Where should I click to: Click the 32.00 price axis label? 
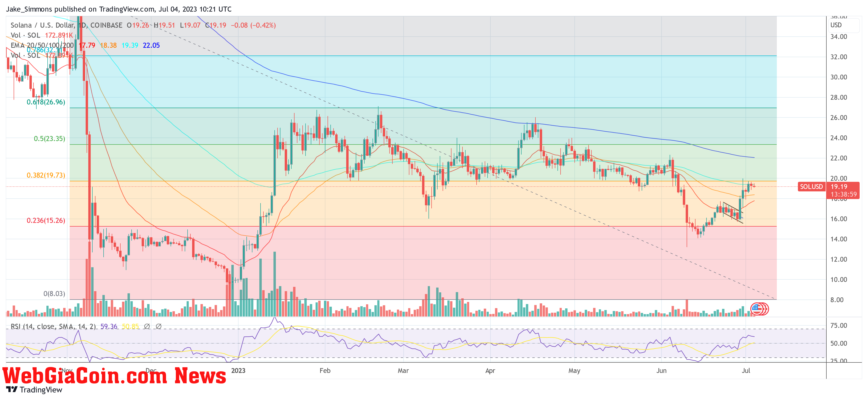point(839,57)
